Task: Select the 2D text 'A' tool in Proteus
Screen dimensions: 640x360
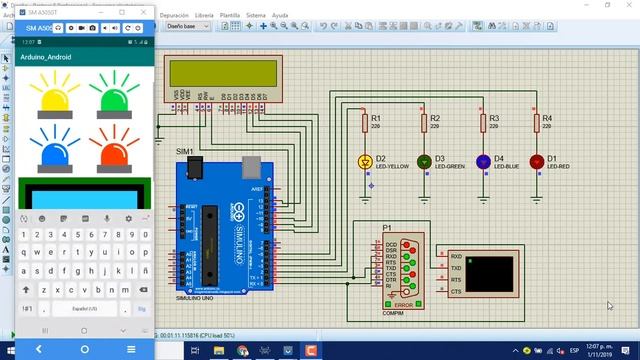Action: tap(6, 249)
